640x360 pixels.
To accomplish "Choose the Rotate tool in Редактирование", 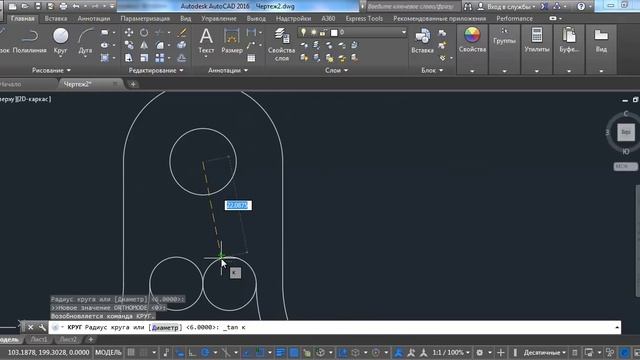I will [144, 33].
